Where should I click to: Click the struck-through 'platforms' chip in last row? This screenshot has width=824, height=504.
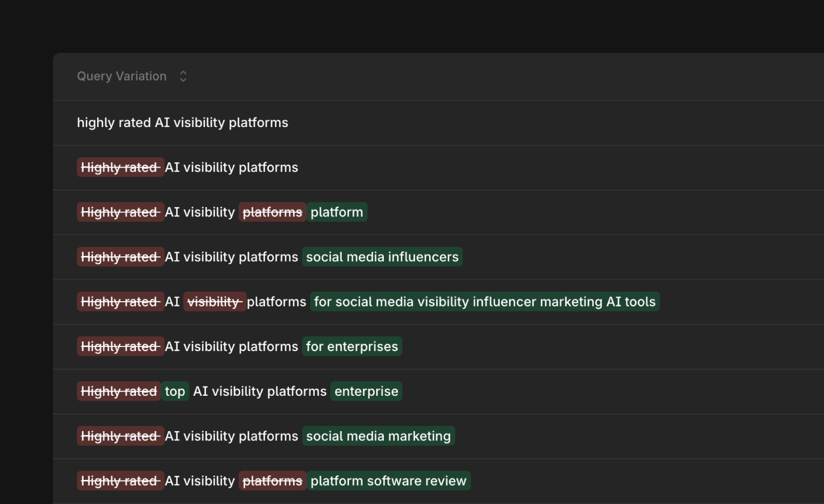click(x=272, y=480)
